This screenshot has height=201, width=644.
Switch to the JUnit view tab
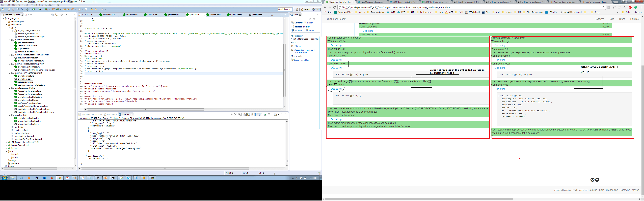coord(29,15)
